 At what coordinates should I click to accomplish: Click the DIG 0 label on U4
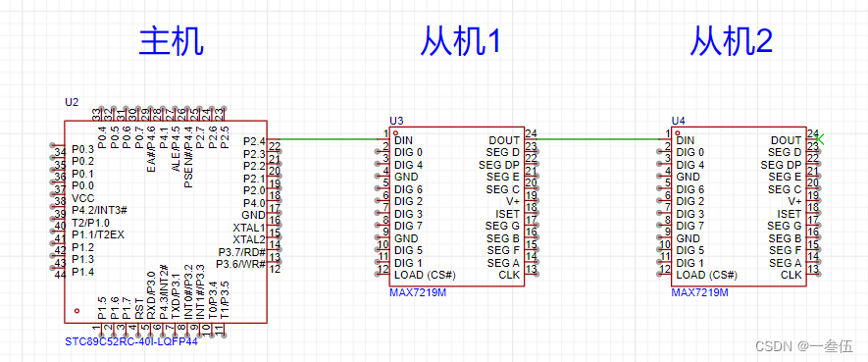(x=690, y=153)
